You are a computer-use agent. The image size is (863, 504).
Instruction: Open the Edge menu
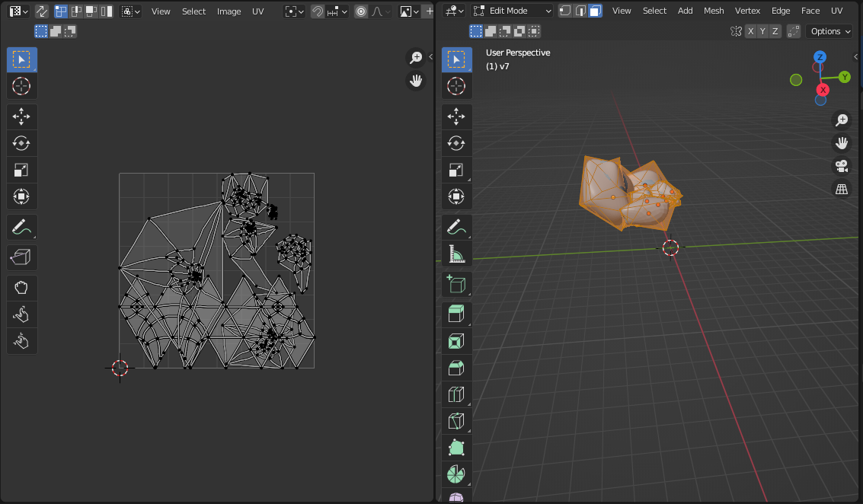click(781, 11)
